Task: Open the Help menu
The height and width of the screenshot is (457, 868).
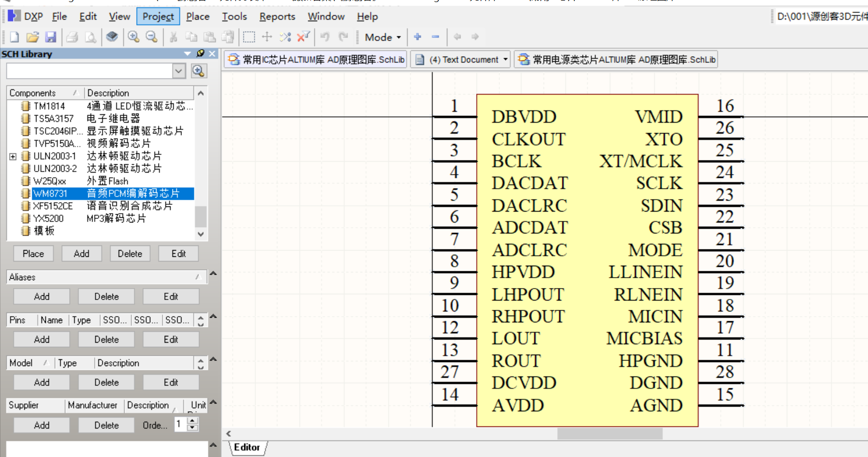Action: tap(367, 17)
